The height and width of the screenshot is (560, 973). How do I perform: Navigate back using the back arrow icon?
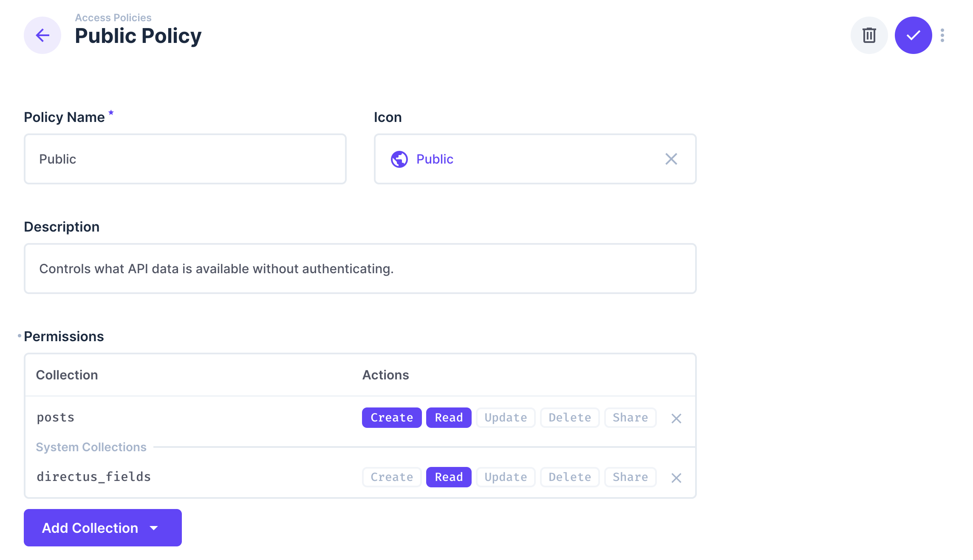42,35
